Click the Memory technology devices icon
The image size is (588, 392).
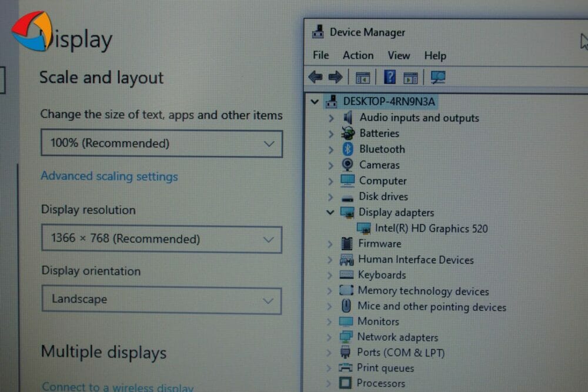coord(346,290)
